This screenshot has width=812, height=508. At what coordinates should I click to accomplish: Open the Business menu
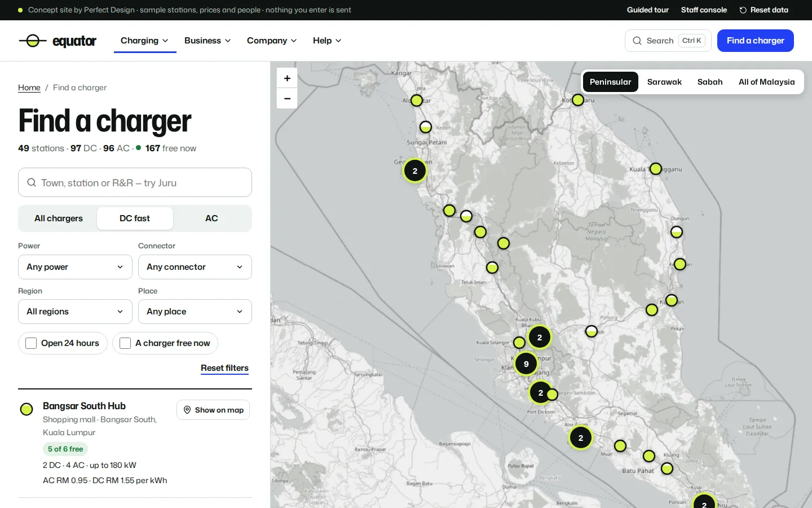[x=208, y=41]
